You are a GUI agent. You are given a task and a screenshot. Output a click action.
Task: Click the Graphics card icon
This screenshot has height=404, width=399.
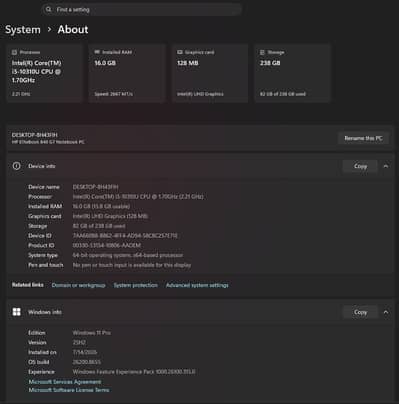pyautogui.click(x=180, y=52)
